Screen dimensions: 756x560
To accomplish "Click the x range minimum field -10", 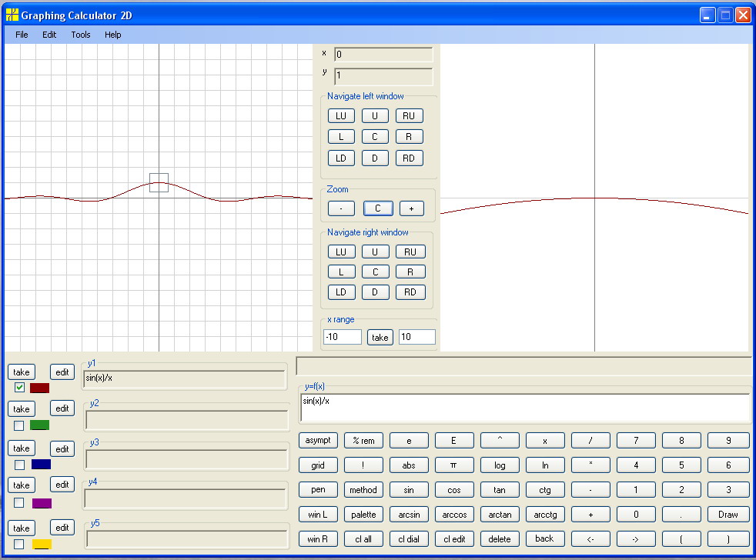I will click(x=343, y=337).
